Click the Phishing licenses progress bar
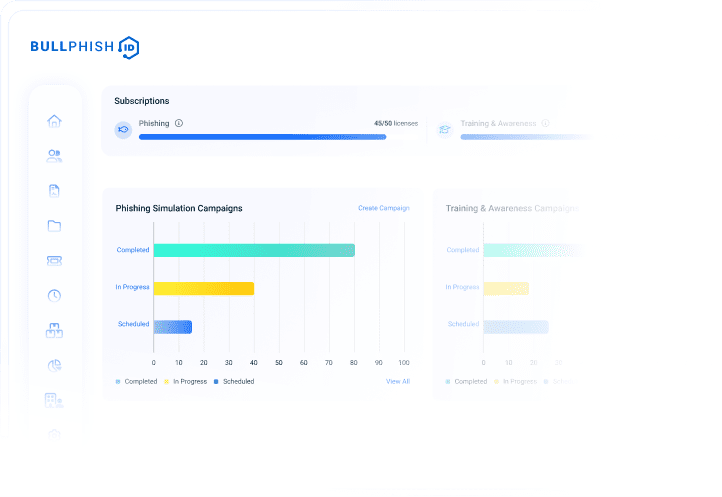 [x=262, y=136]
